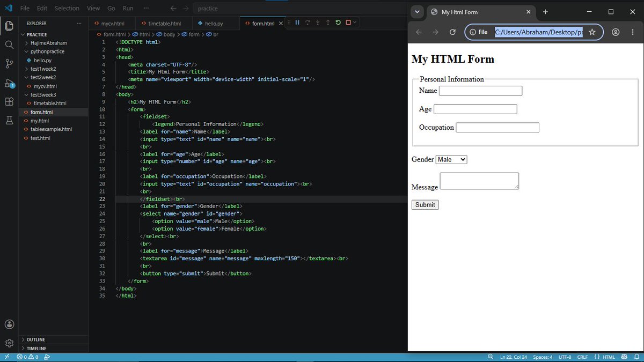
Task: Open the Explorer view in activity bar
Action: tap(9, 25)
